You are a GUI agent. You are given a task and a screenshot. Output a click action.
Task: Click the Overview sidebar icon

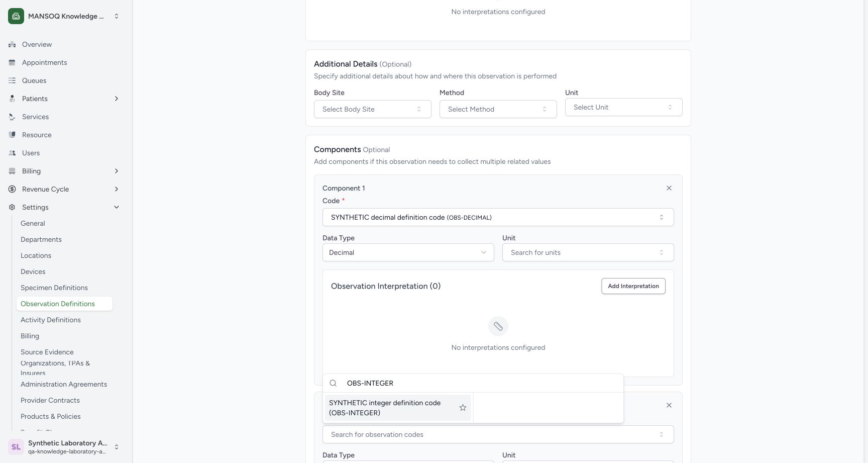click(12, 44)
